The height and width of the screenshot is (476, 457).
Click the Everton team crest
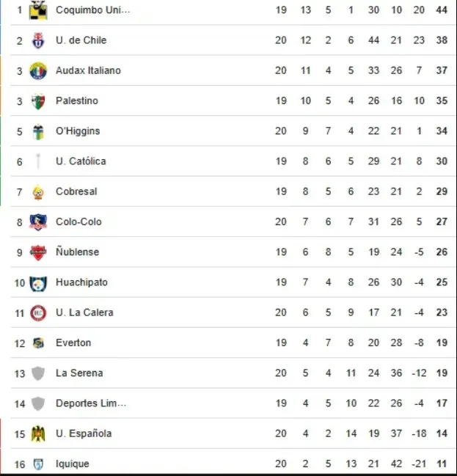(x=38, y=343)
